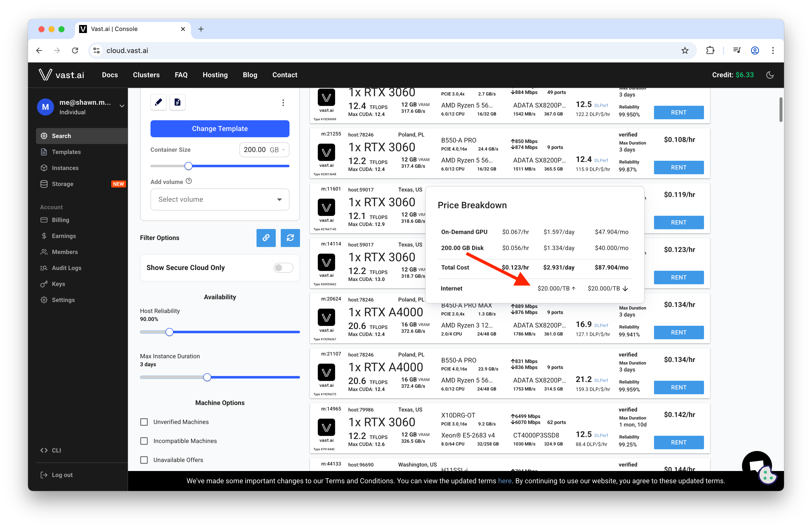Click the refresh icon next to Filter Options

pos(290,238)
